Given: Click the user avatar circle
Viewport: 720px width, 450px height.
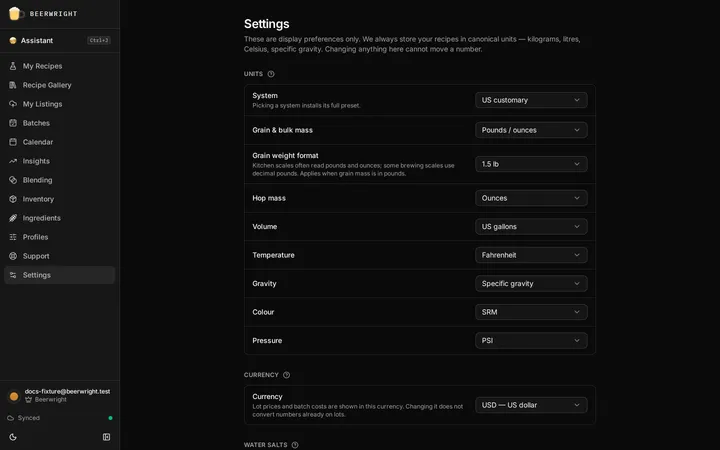Looking at the screenshot, I should pyautogui.click(x=14, y=396).
